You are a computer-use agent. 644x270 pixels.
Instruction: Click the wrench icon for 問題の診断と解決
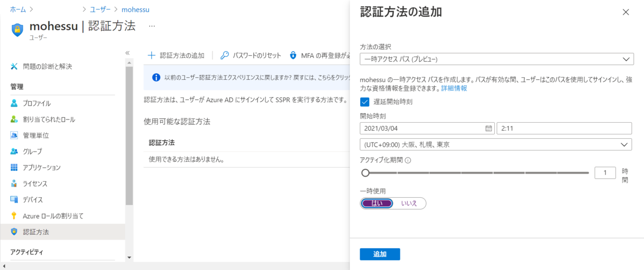click(x=14, y=67)
